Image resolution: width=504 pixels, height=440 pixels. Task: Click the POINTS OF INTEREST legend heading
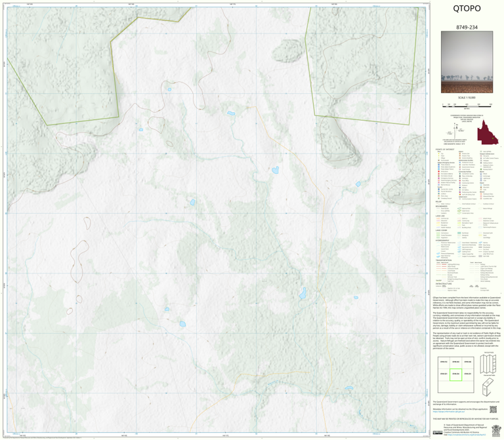pos(445,150)
